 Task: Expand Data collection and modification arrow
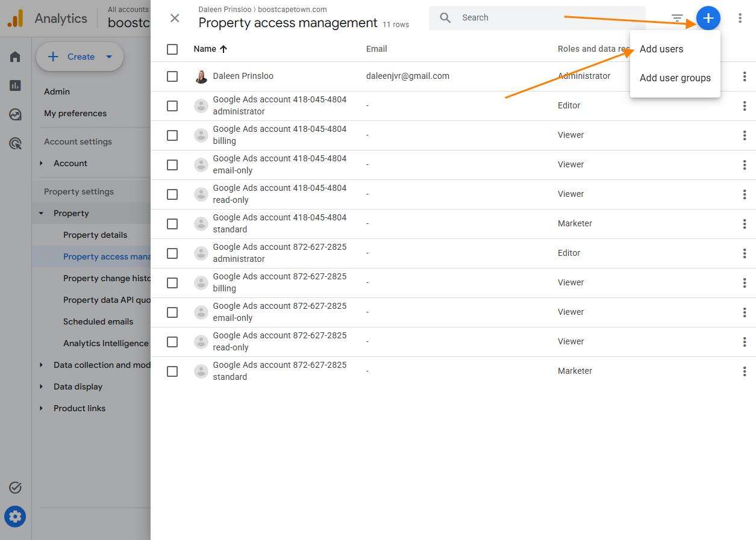click(x=41, y=365)
